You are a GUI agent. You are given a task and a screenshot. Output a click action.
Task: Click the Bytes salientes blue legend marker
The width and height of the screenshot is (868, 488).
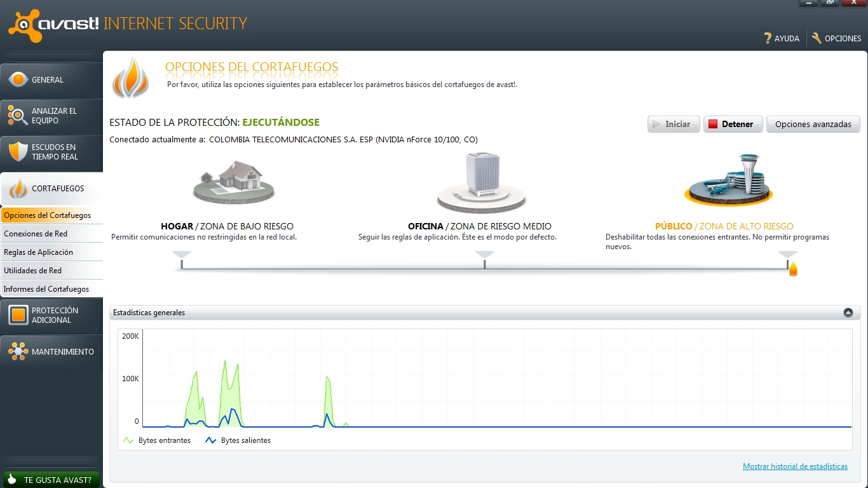[211, 440]
